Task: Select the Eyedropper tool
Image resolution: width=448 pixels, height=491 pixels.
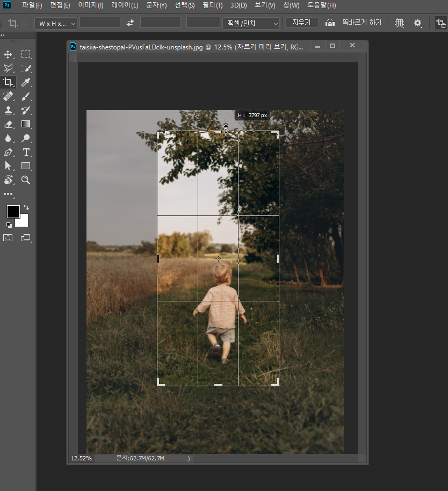Action: 26,82
